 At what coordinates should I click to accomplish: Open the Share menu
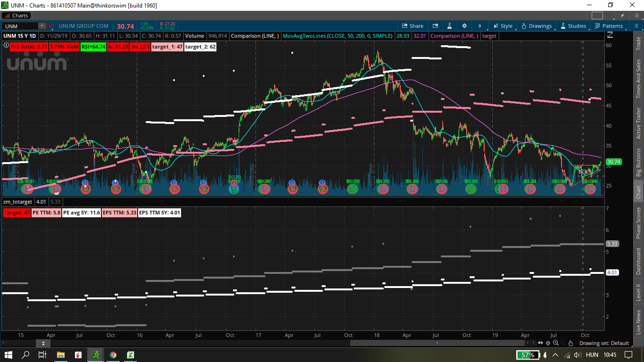pos(412,26)
